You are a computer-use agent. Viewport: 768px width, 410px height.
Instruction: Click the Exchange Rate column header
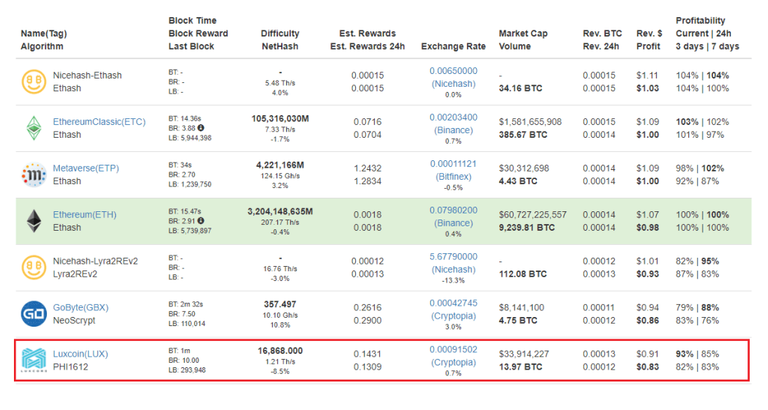[x=453, y=46]
